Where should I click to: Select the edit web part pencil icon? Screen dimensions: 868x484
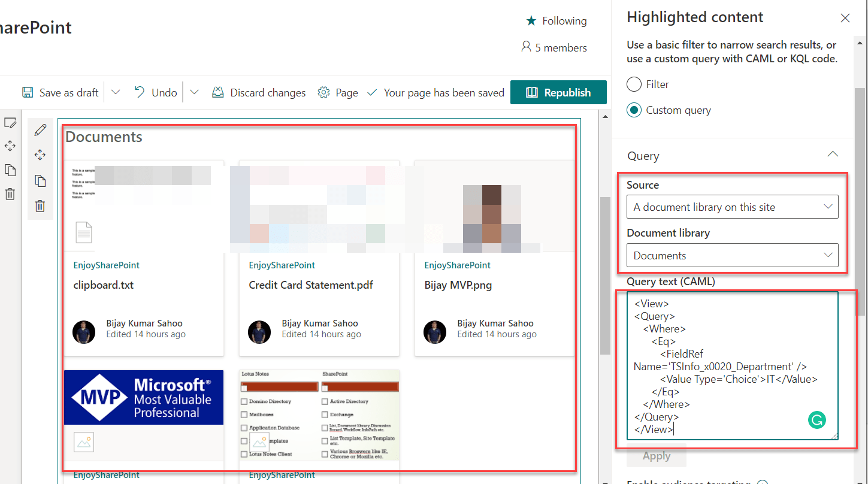[x=40, y=129]
